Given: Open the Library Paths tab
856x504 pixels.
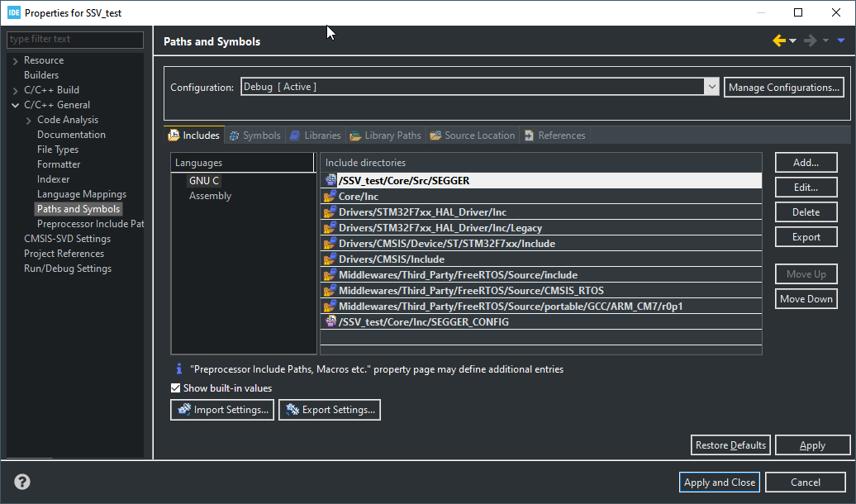Looking at the screenshot, I should click(x=385, y=136).
